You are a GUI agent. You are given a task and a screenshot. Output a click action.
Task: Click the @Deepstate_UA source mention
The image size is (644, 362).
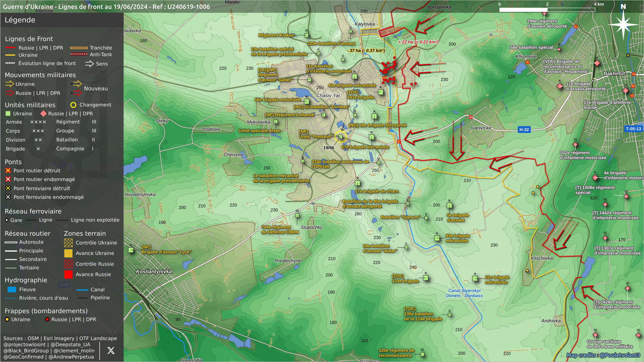click(70, 345)
